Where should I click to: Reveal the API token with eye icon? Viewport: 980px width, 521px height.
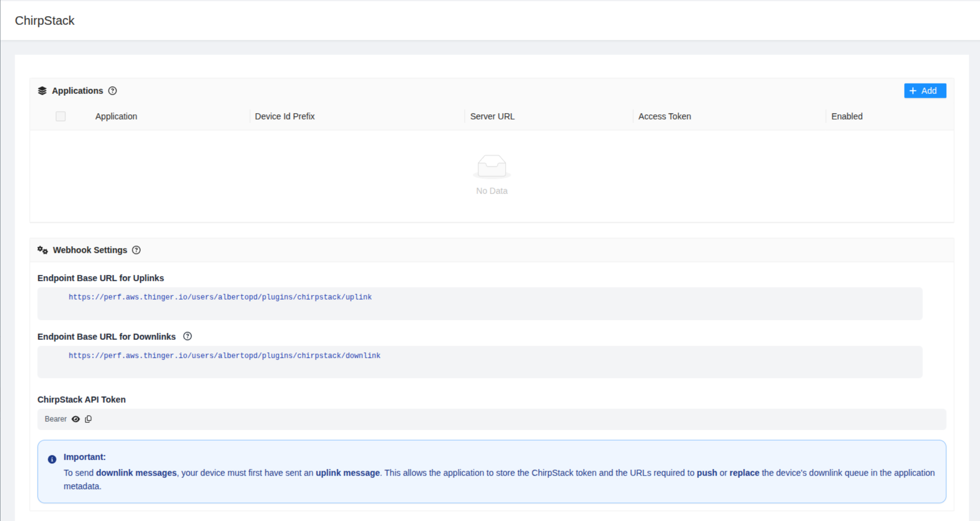tap(76, 419)
